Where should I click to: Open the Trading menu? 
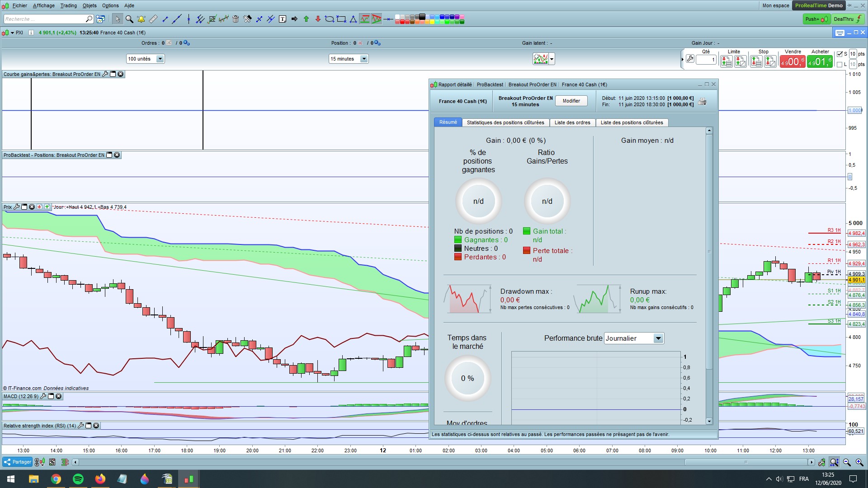click(x=68, y=5)
